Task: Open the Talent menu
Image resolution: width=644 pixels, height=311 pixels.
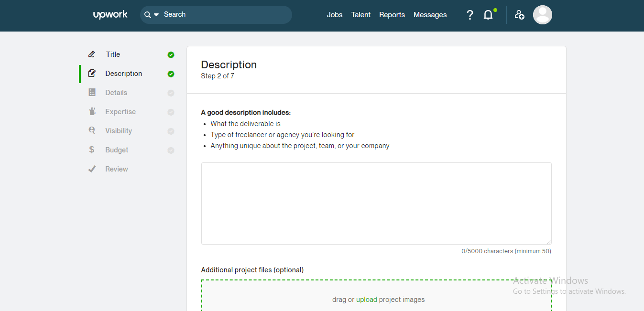Action: click(360, 15)
